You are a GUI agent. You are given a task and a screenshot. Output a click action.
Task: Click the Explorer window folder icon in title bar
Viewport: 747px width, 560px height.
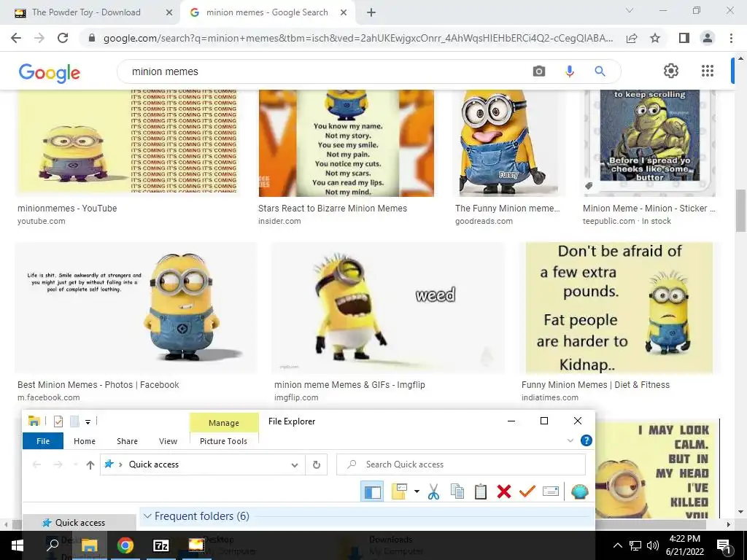tap(34, 421)
